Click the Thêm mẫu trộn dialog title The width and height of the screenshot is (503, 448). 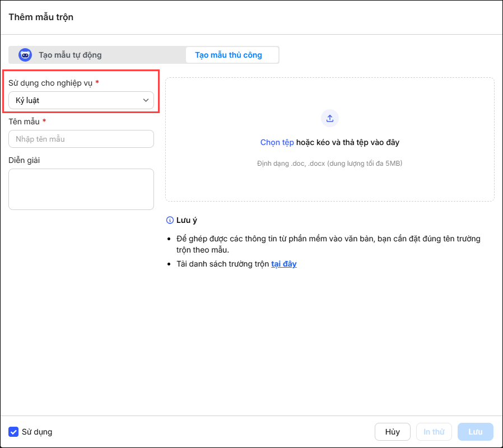point(41,17)
